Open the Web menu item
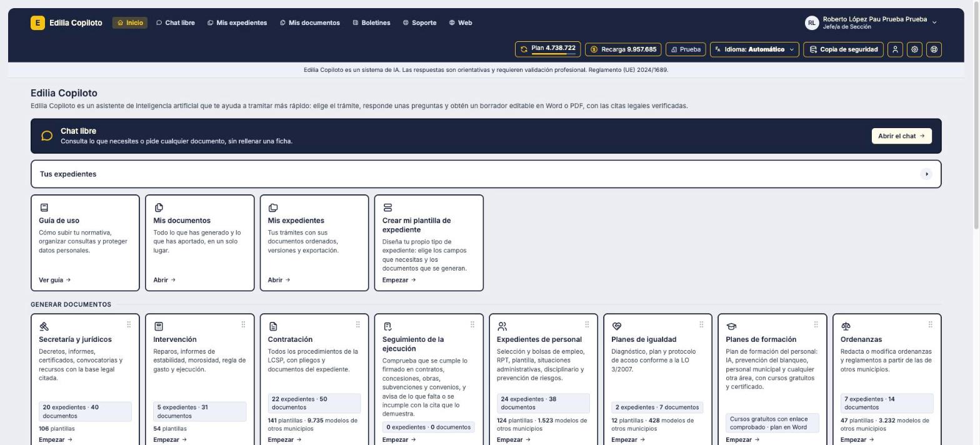Image resolution: width=980 pixels, height=445 pixels. click(x=461, y=23)
